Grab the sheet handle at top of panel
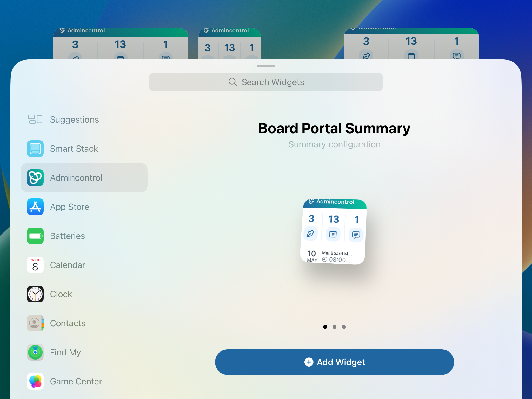532x399 pixels. (266, 66)
